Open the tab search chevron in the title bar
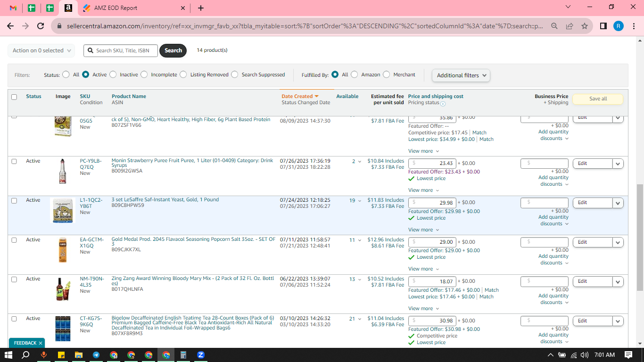 click(x=568, y=7)
